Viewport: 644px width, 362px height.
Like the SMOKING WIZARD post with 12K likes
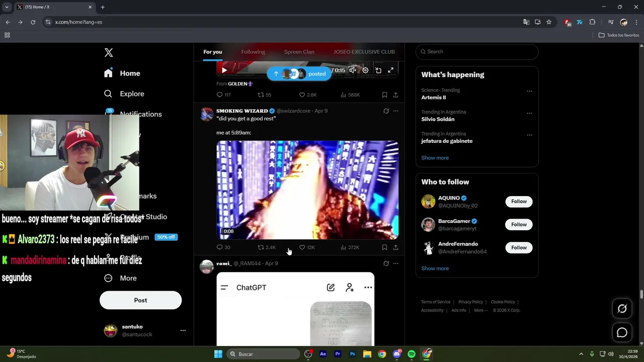click(307, 247)
